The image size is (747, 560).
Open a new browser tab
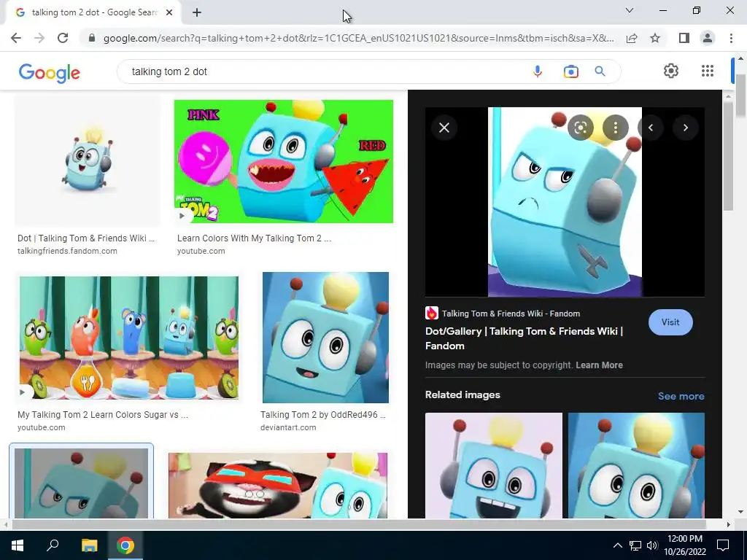click(197, 13)
